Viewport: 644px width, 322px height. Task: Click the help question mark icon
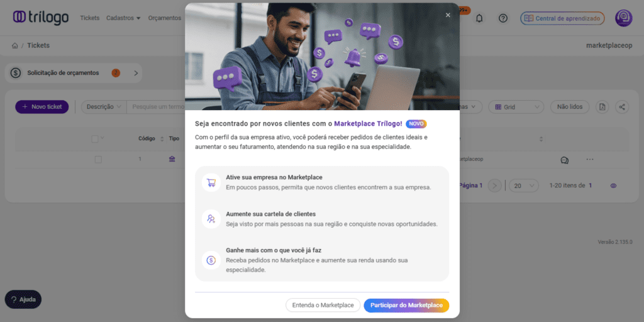[x=502, y=18]
